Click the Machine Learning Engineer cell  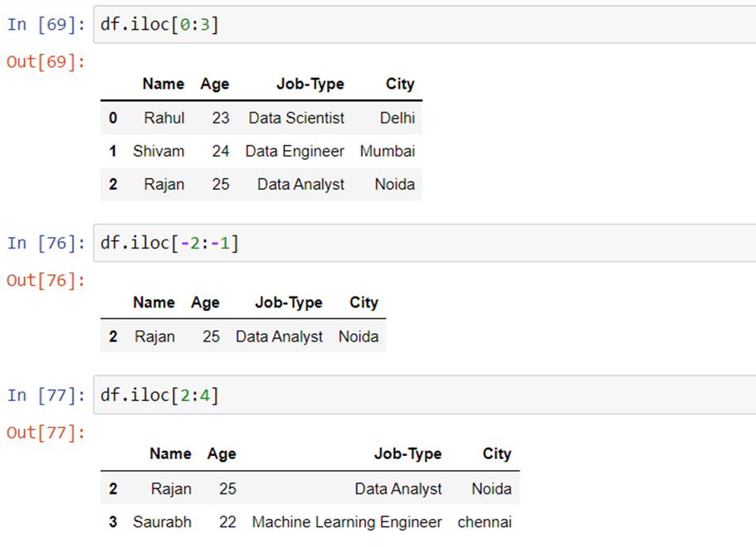pos(347,522)
